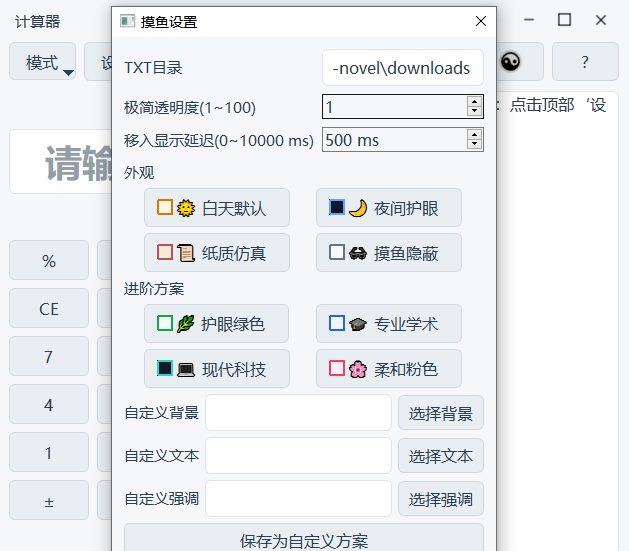The image size is (629, 551).
Task: Click the 自定义文本 input field
Action: point(298,456)
